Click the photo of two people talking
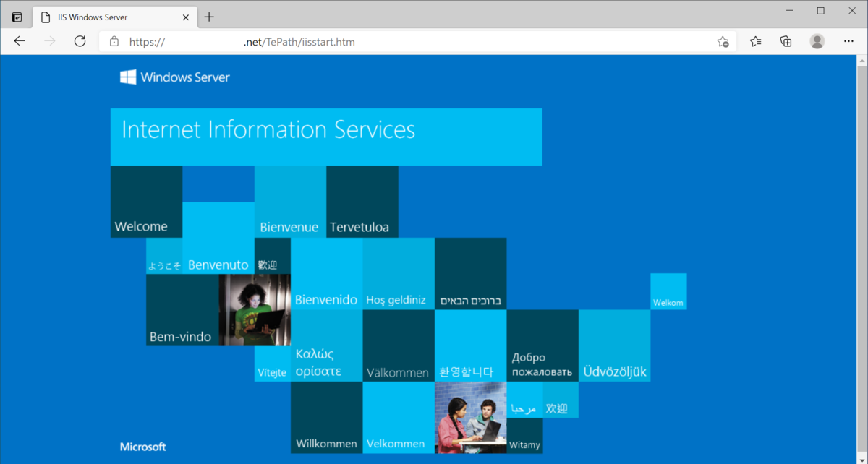The width and height of the screenshot is (868, 464). (471, 418)
